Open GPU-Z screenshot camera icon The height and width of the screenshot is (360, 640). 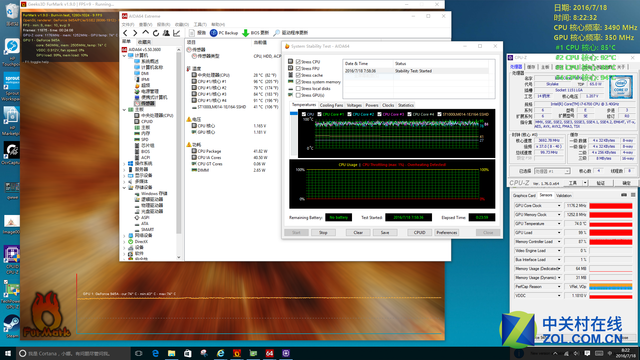(624, 195)
